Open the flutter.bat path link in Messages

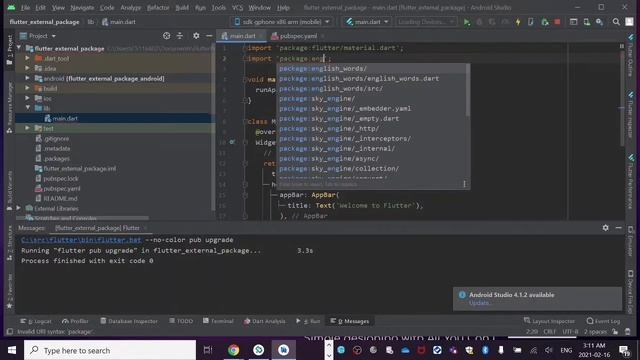pos(81,240)
